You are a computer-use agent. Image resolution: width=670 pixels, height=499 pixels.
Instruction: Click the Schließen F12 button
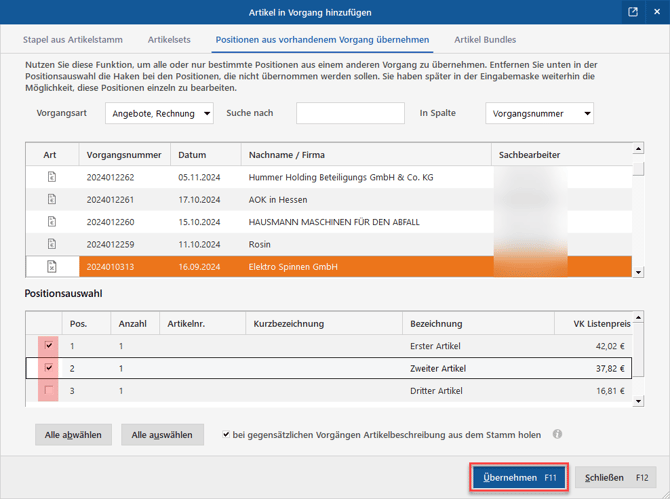(x=616, y=477)
